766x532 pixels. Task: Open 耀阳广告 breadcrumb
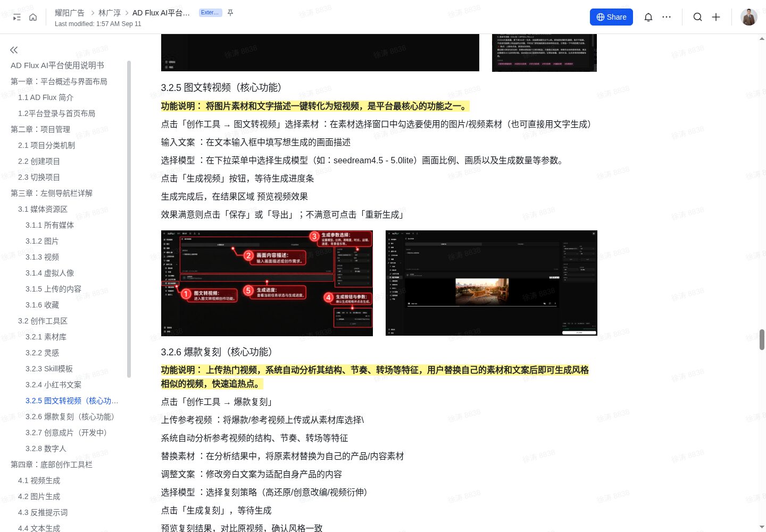70,13
